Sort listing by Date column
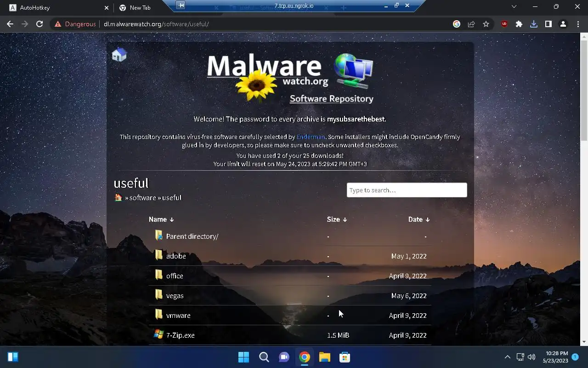The image size is (588, 368). pos(419,219)
